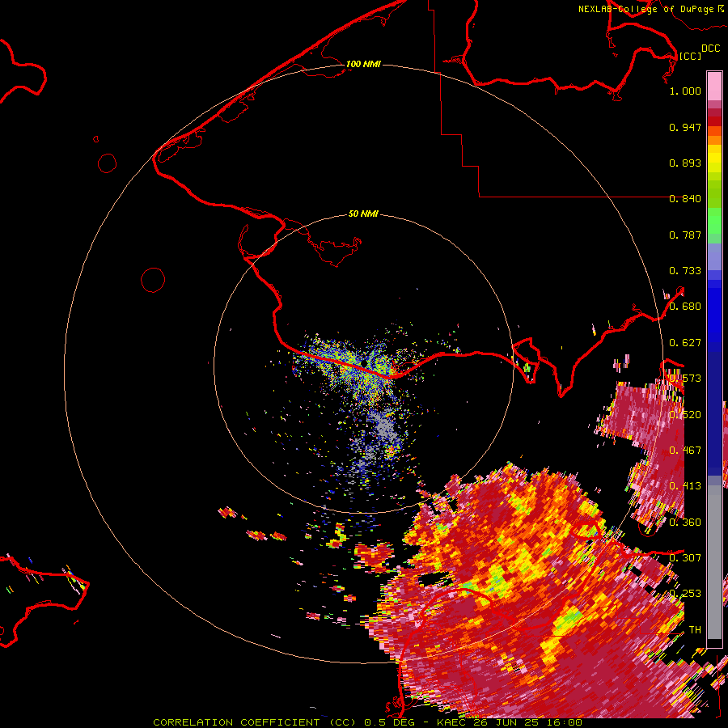Click the 100 NMI range ring label
The width and height of the screenshot is (728, 728).
pos(363,64)
